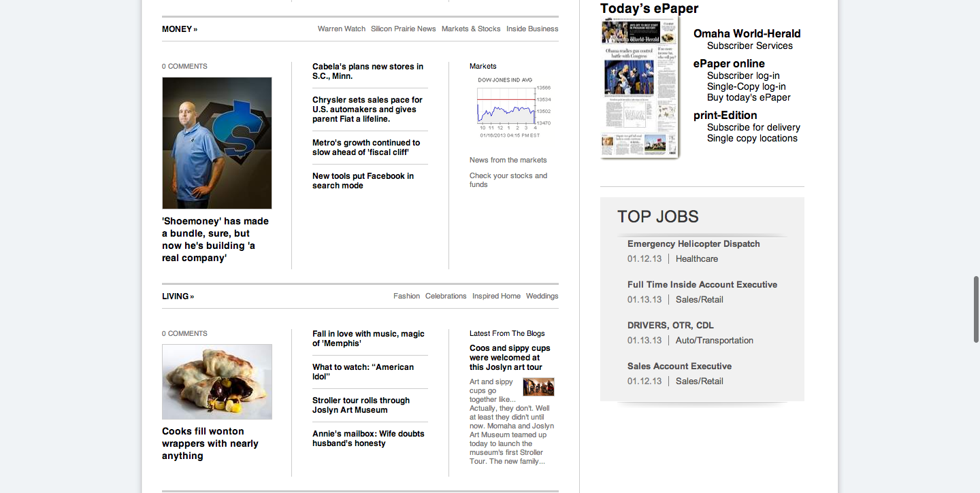Viewport: 980px width, 493px height.
Task: View Check your stocks and funds
Action: (508, 180)
